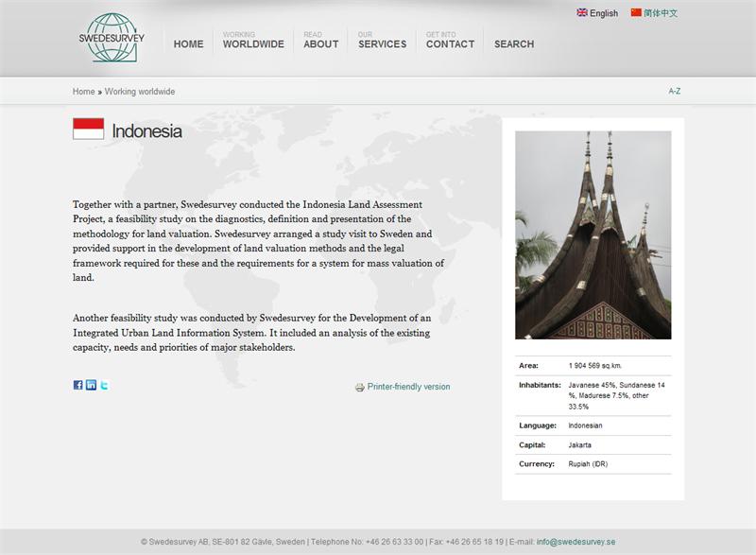Click the Chinese flag icon
The width and height of the screenshot is (756, 555).
[x=636, y=13]
